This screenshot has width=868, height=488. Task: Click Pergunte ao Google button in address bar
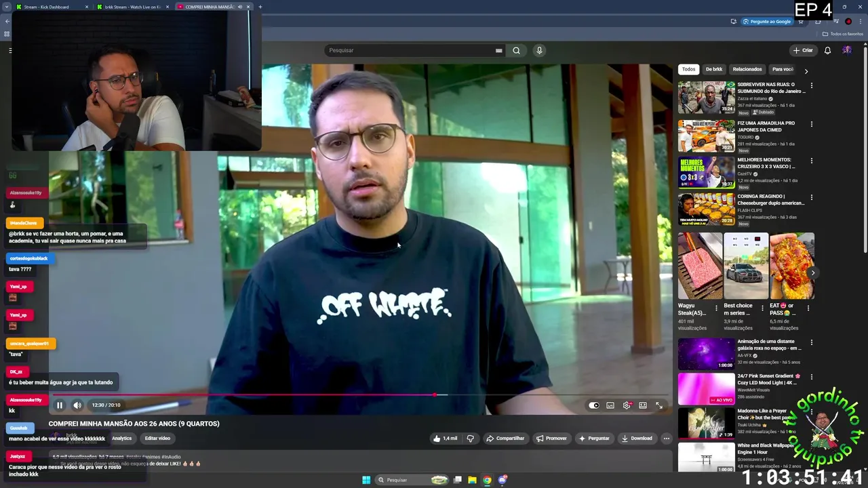pos(767,22)
